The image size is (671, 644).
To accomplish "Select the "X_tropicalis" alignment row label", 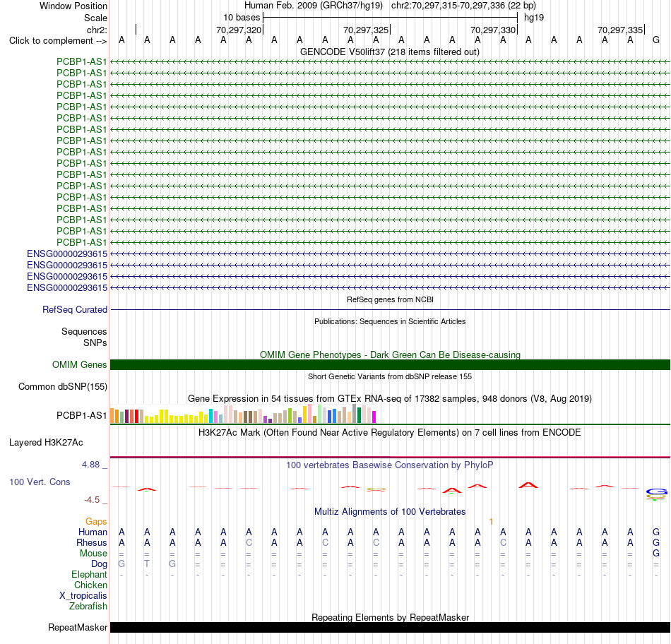I will (83, 596).
